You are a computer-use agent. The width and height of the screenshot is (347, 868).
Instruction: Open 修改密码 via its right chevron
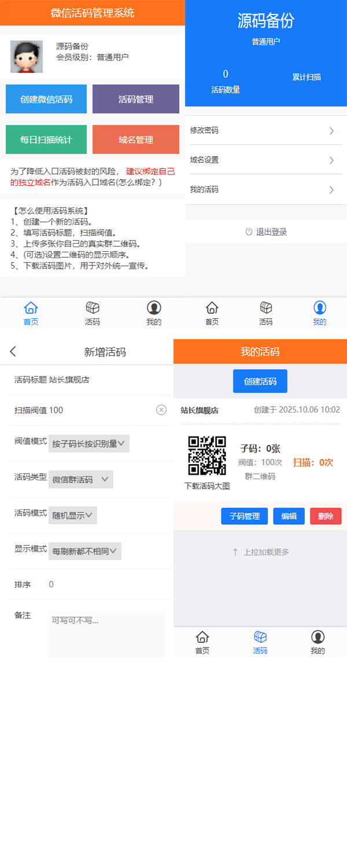331,131
